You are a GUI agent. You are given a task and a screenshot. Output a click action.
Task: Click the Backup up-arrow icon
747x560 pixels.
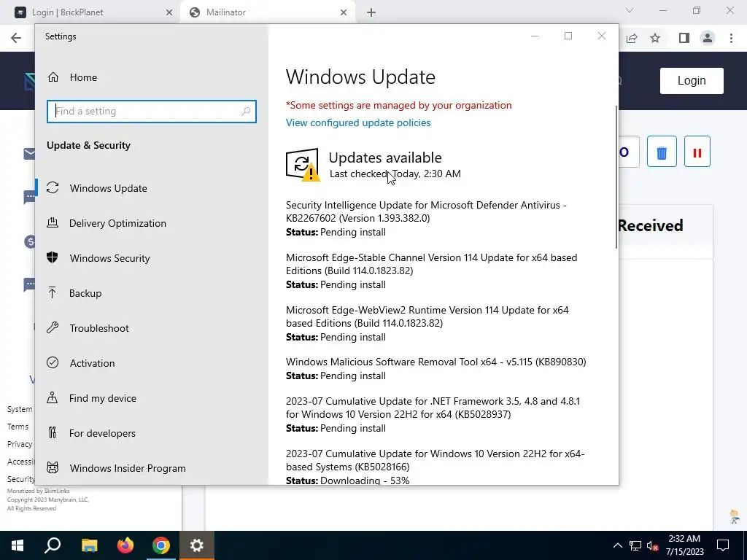(53, 292)
